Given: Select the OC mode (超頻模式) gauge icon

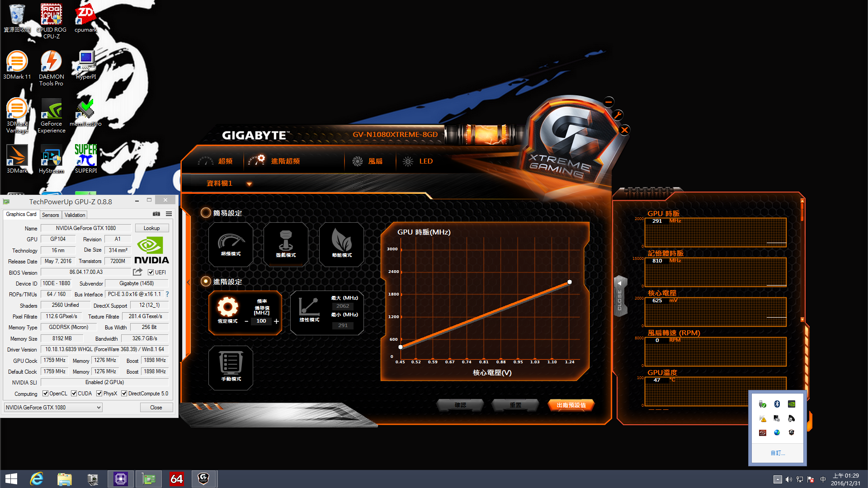Looking at the screenshot, I should [x=231, y=244].
